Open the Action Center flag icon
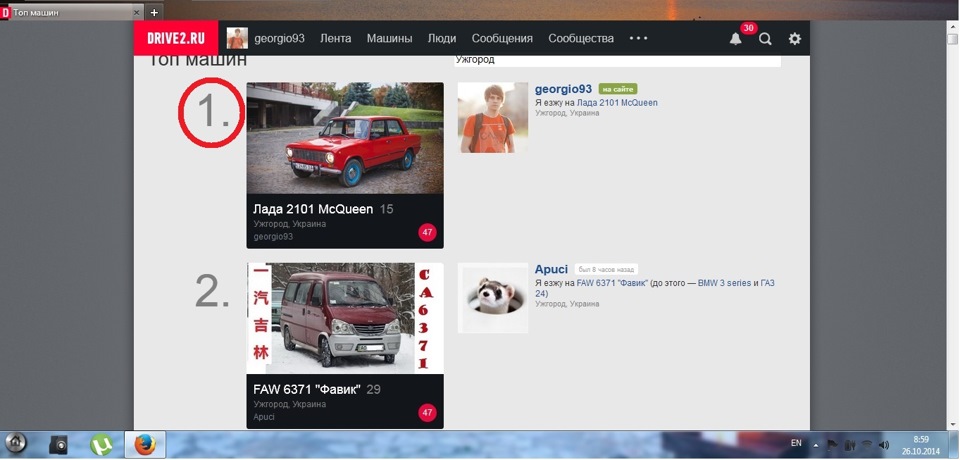Viewport: 960px width, 460px height. (x=833, y=445)
